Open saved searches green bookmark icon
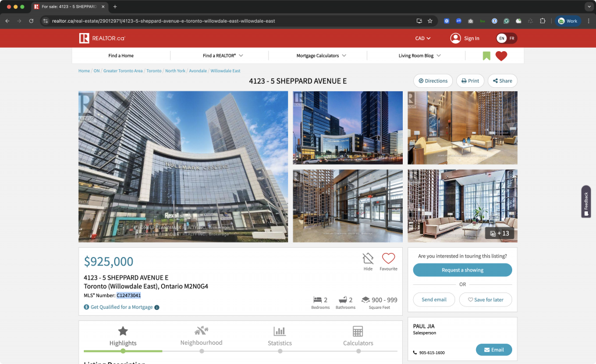 point(487,56)
